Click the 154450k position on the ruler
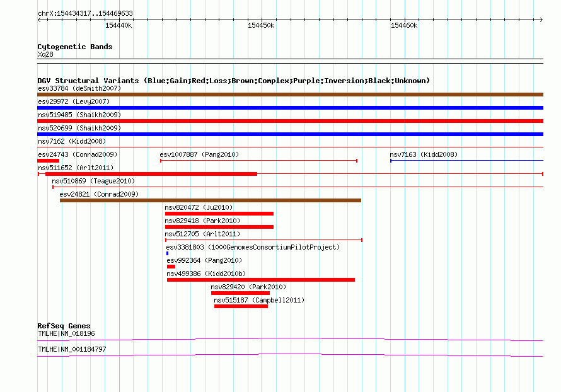The width and height of the screenshot is (561, 392). (x=261, y=25)
